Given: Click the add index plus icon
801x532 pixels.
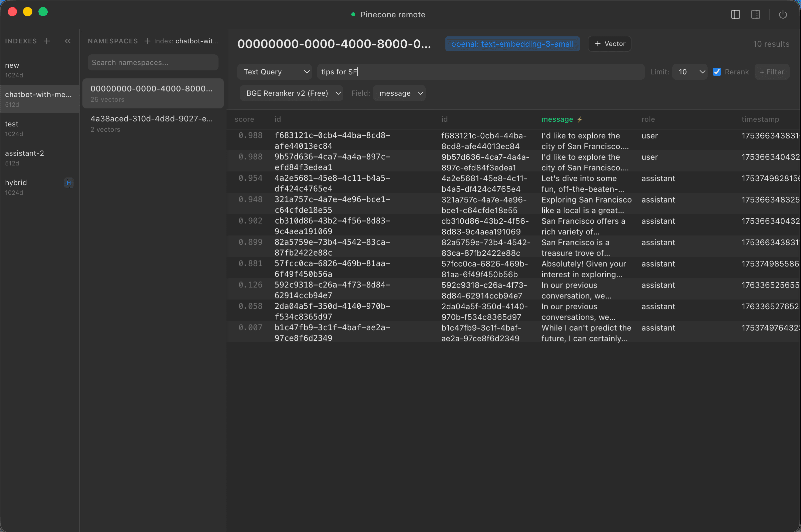Looking at the screenshot, I should [x=47, y=41].
